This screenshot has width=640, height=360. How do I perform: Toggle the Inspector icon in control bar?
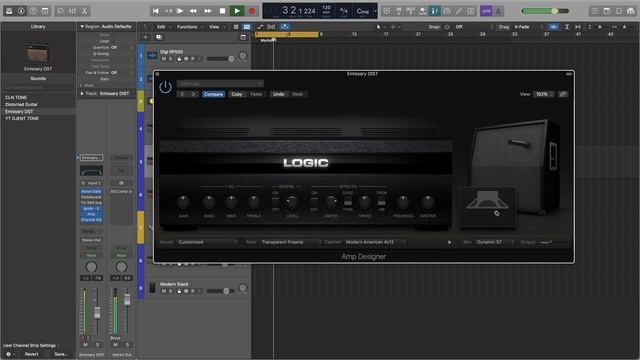21,11
